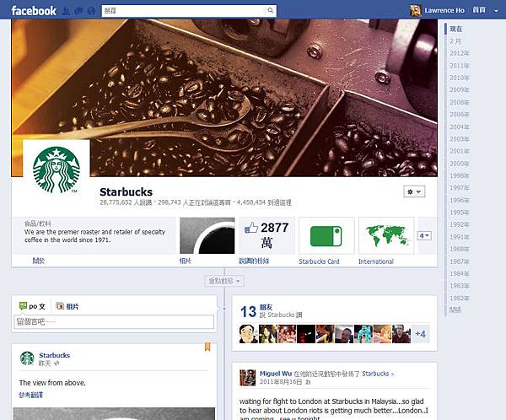Jump to 2012 on the timeline

pos(460,53)
